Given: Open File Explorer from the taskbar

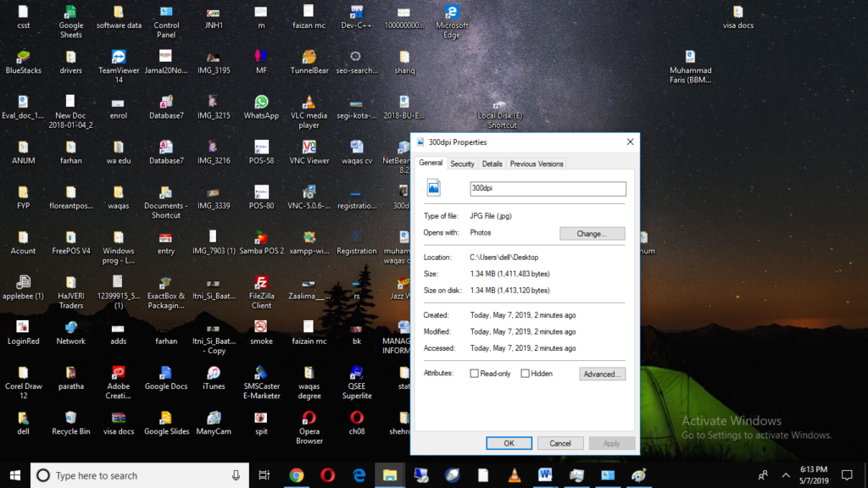Looking at the screenshot, I should point(390,475).
